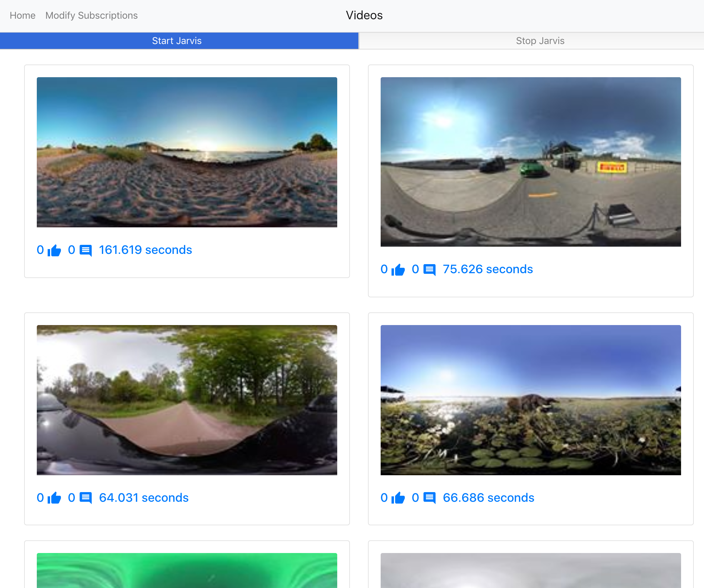Image resolution: width=704 pixels, height=588 pixels.
Task: Like the forest road video
Action: (54, 498)
